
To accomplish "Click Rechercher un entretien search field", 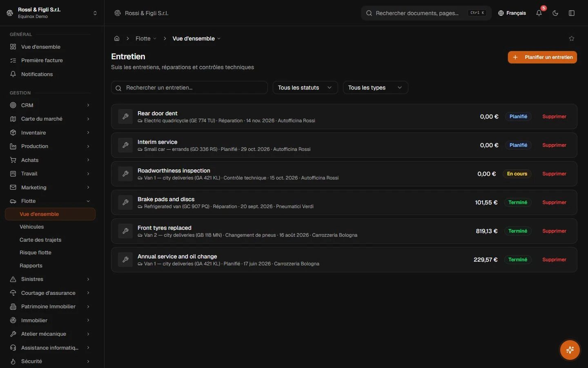I will coord(189,88).
